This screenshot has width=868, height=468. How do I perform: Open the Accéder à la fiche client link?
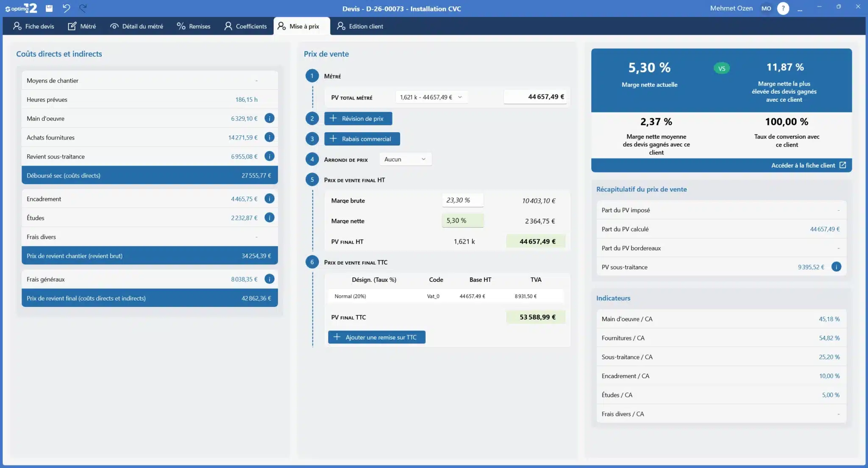pos(808,165)
